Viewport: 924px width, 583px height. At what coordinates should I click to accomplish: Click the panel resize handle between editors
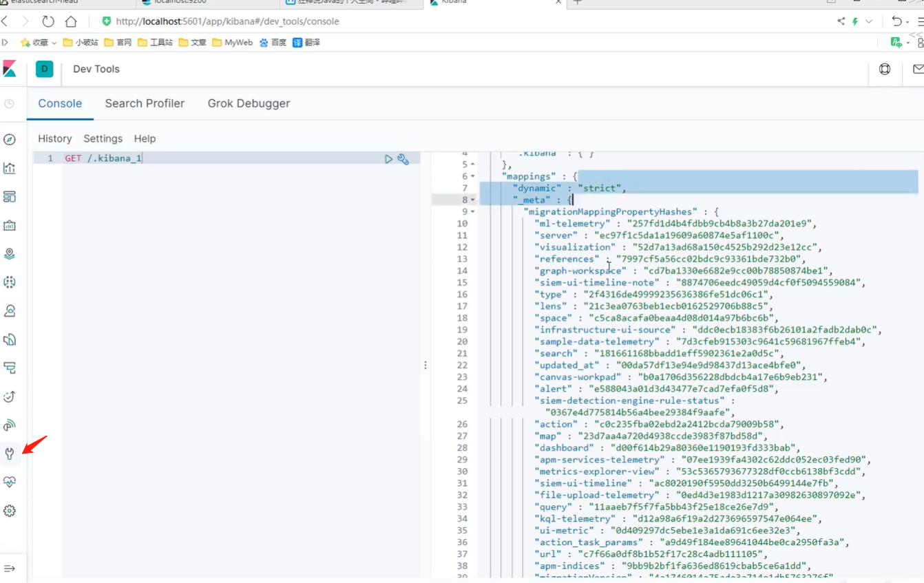[426, 365]
